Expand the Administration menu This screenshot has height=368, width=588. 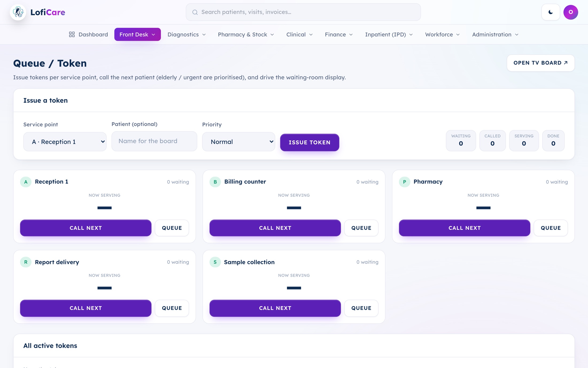[x=495, y=35]
